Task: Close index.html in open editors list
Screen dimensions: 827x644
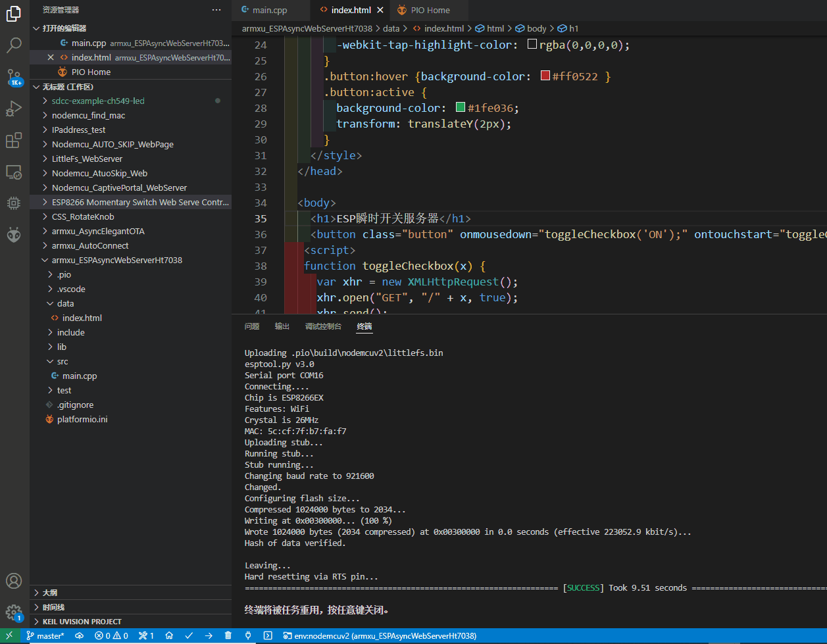Action: [51, 57]
